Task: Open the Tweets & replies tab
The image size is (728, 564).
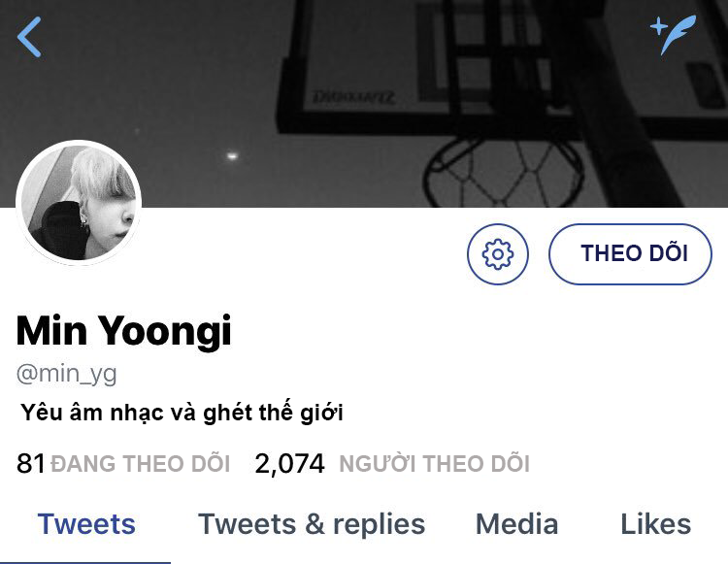Action: [312, 524]
